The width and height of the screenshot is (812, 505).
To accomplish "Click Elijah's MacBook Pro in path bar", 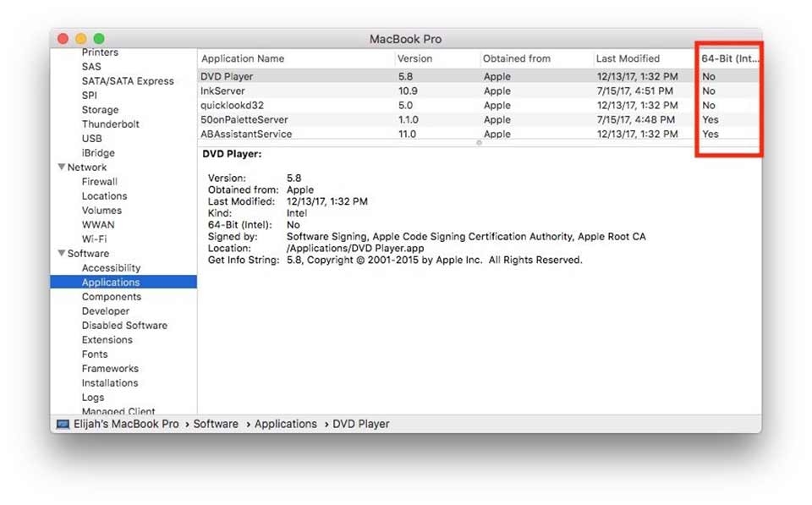I will 126,424.
